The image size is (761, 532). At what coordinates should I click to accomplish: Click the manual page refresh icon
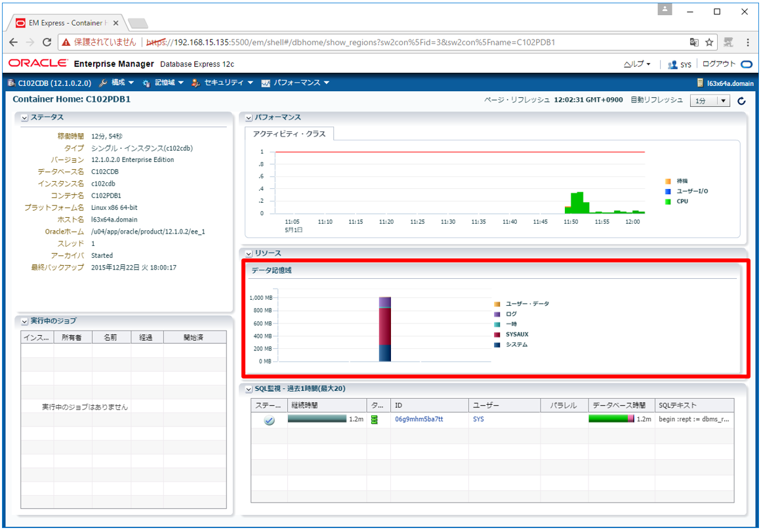(741, 101)
